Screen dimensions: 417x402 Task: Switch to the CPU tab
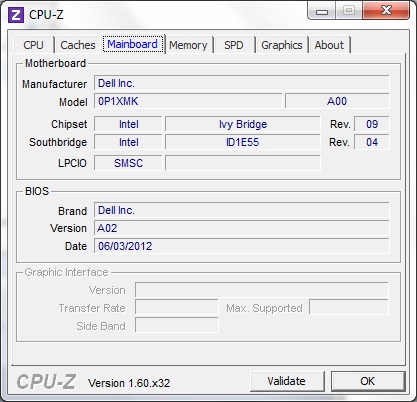click(x=33, y=45)
